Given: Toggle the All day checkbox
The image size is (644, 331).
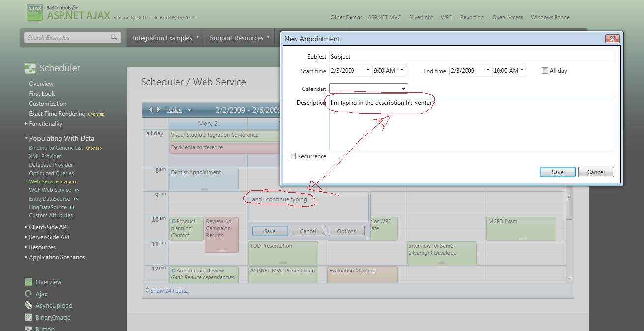Looking at the screenshot, I should click(545, 71).
